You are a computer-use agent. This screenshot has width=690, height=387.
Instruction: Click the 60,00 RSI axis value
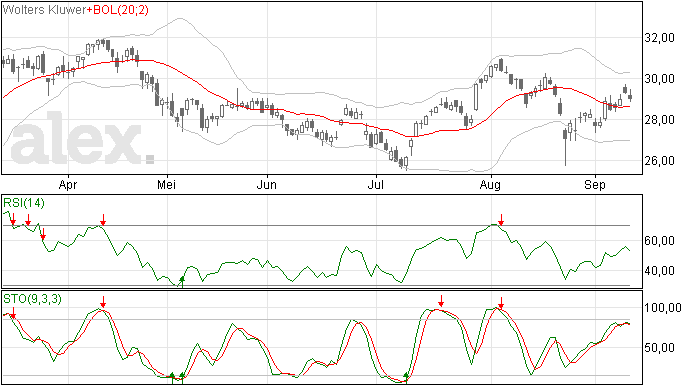pos(659,241)
